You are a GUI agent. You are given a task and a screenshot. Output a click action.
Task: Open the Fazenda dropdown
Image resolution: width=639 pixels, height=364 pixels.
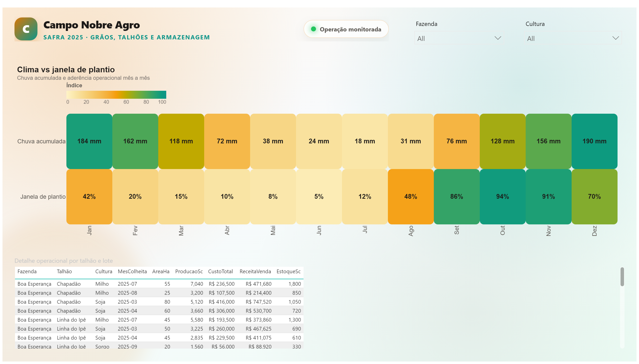(x=459, y=38)
